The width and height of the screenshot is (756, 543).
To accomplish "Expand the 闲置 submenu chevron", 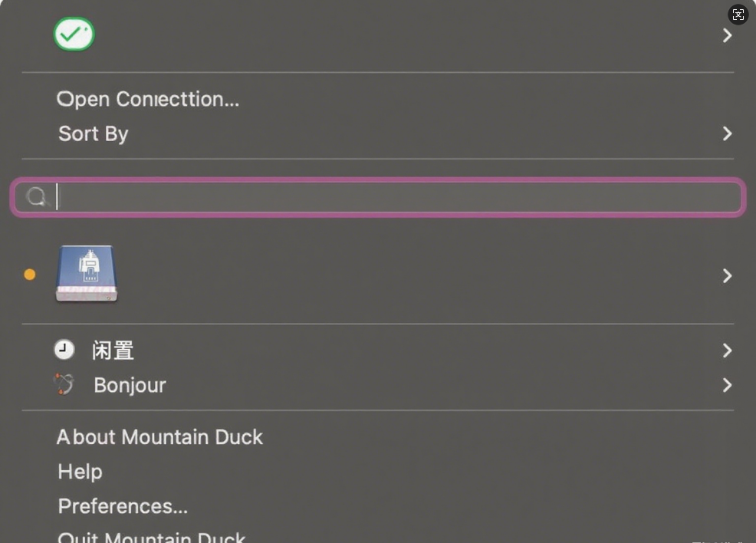I will 727,350.
